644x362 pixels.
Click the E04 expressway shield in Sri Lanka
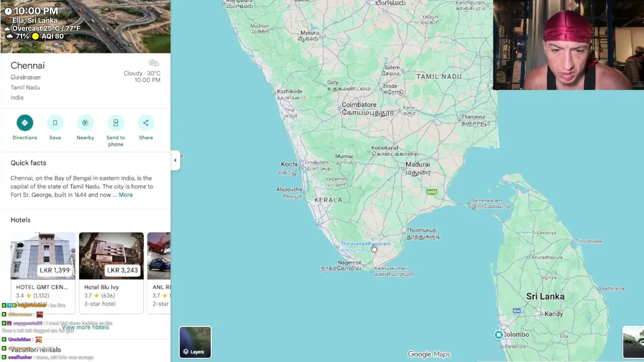(x=516, y=311)
